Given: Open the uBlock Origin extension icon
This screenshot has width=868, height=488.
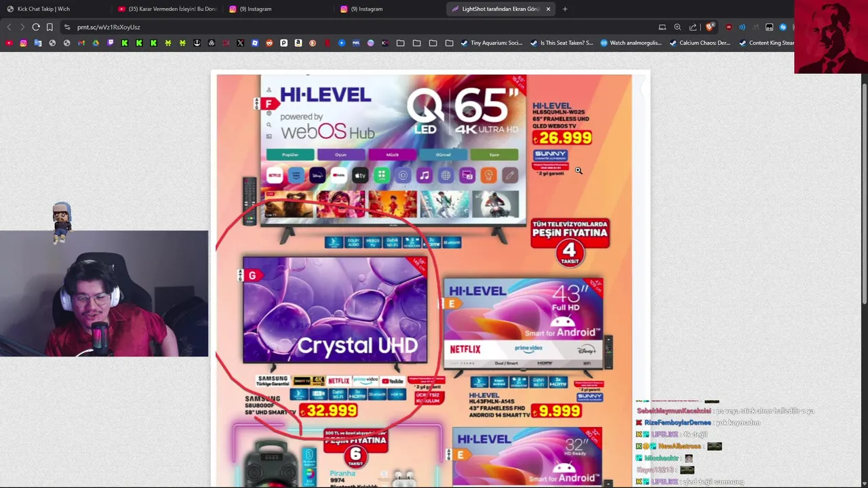Looking at the screenshot, I should [729, 27].
